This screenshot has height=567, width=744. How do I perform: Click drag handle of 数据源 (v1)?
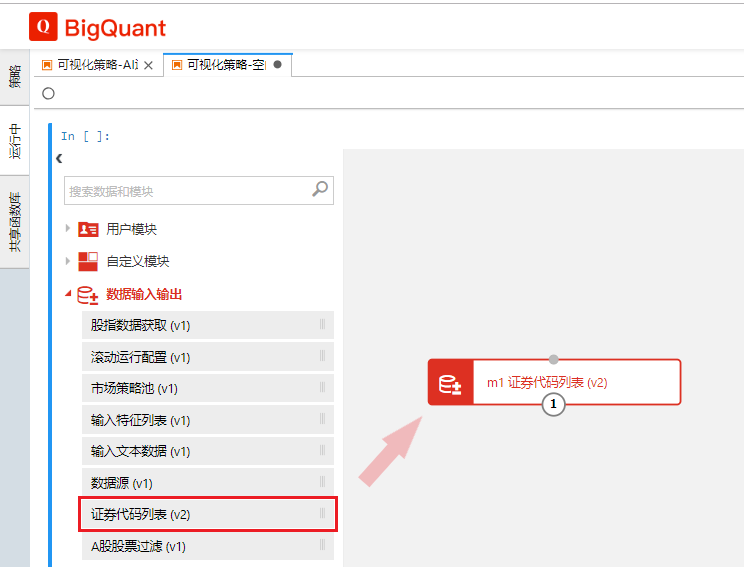[323, 482]
